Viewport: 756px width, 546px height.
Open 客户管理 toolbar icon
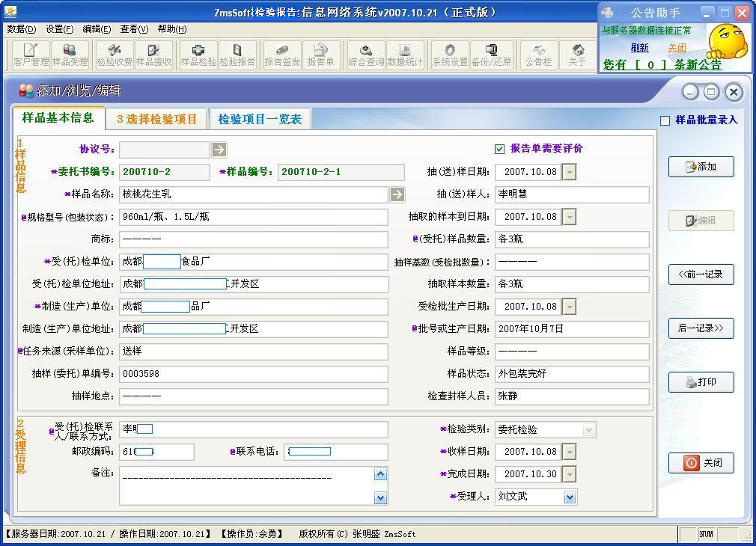coord(31,55)
